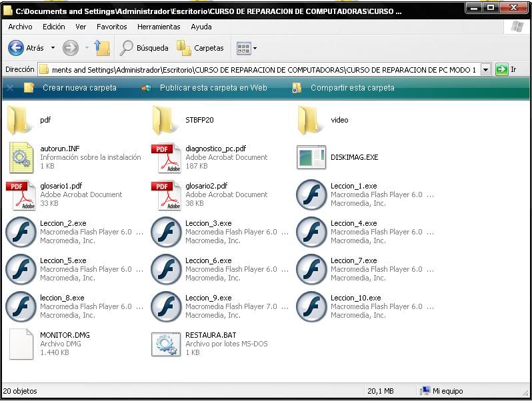Select the Leccion_6.exe Flash icon

(166, 270)
